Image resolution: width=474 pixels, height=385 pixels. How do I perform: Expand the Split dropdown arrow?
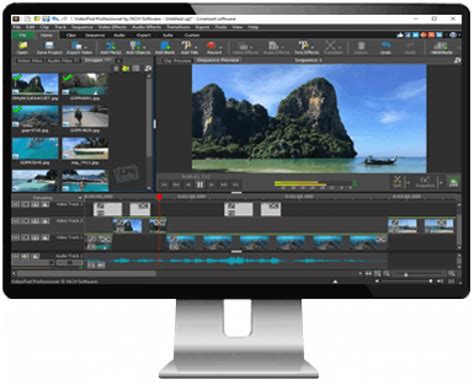click(x=407, y=182)
